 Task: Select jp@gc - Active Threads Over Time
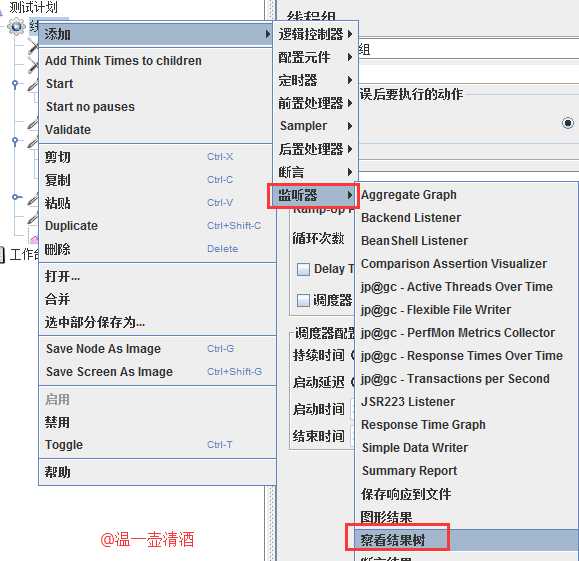[466, 287]
